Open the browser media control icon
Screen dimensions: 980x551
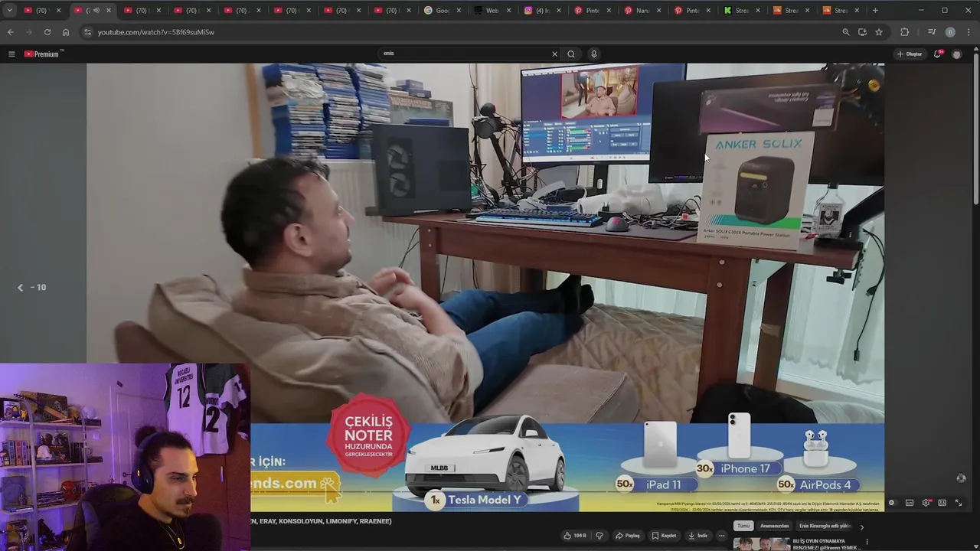click(x=932, y=32)
